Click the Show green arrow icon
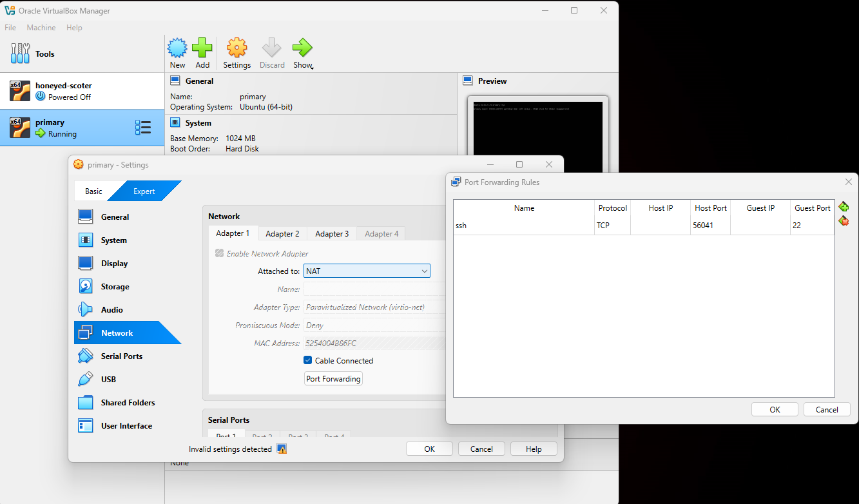This screenshot has height=504, width=859. click(302, 48)
